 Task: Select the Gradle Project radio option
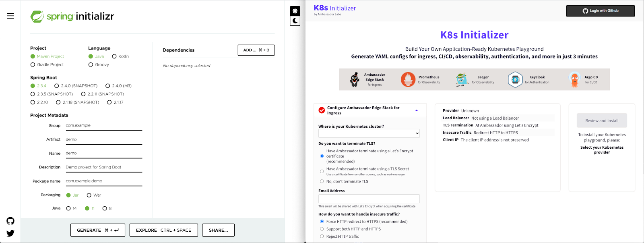point(33,64)
